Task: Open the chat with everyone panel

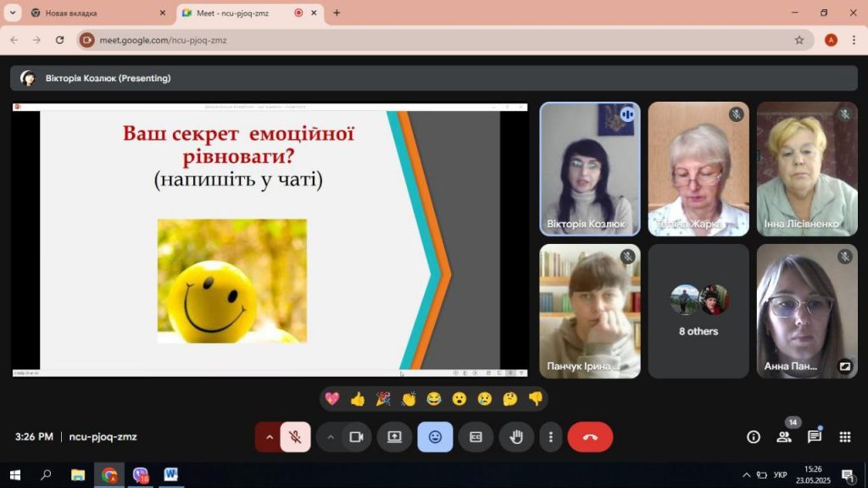Action: point(814,437)
